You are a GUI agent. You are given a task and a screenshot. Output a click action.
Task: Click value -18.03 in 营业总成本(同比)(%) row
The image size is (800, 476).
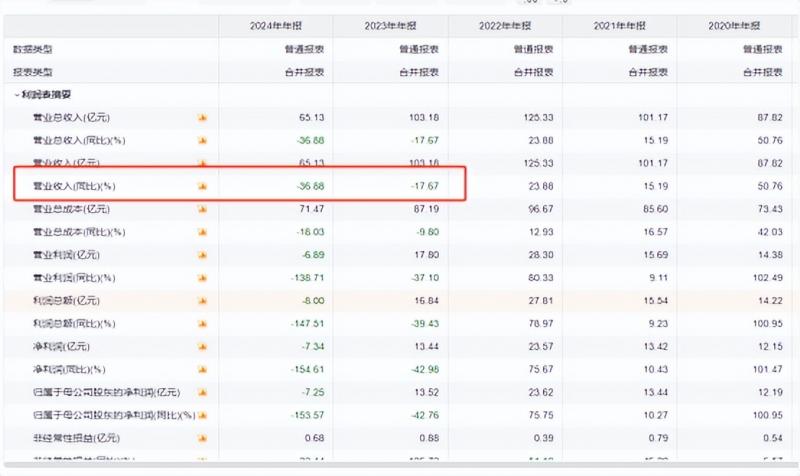(310, 232)
